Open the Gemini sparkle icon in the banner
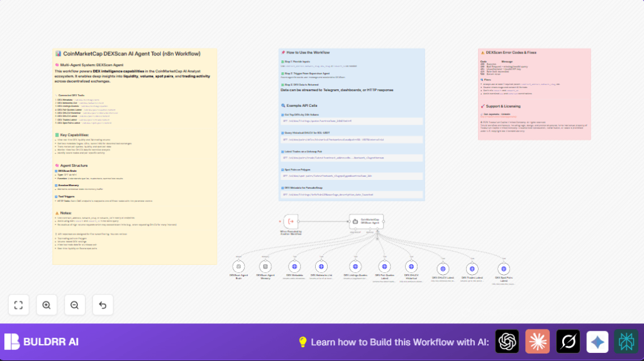 point(597,342)
